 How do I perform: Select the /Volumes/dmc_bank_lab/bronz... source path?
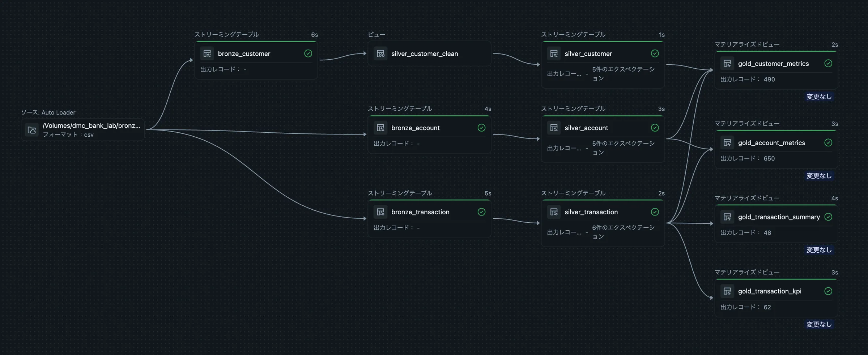coord(91,125)
